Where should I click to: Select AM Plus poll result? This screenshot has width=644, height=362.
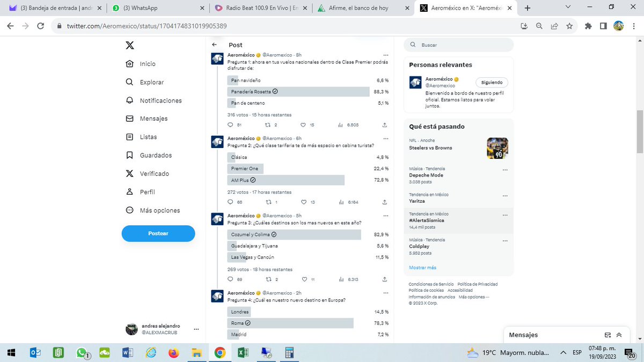pyautogui.click(x=308, y=180)
